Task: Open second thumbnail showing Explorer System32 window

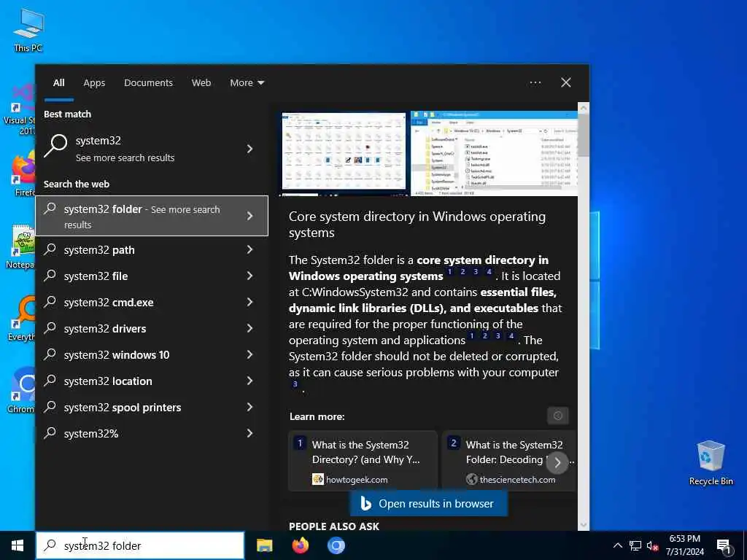Action: click(494, 153)
